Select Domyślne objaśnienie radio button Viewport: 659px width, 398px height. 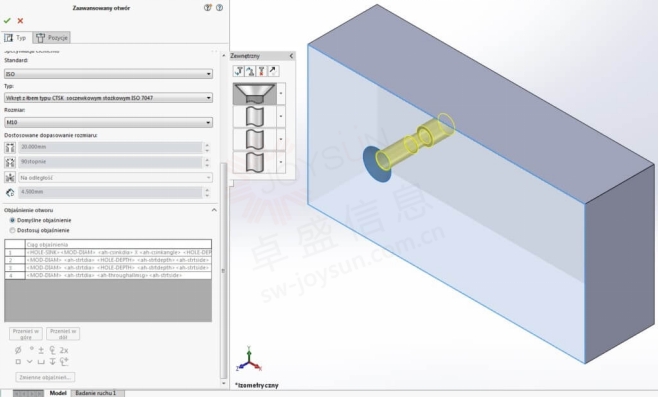point(12,220)
